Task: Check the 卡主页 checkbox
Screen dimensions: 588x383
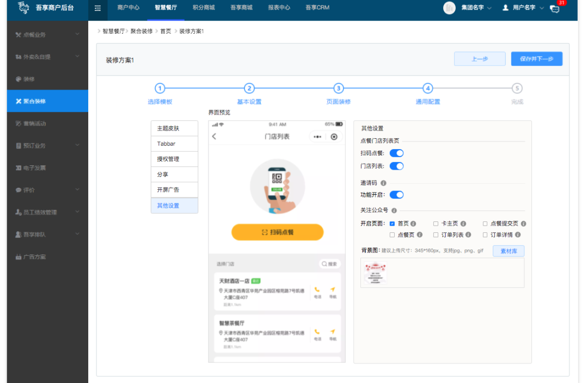Action: tap(436, 224)
